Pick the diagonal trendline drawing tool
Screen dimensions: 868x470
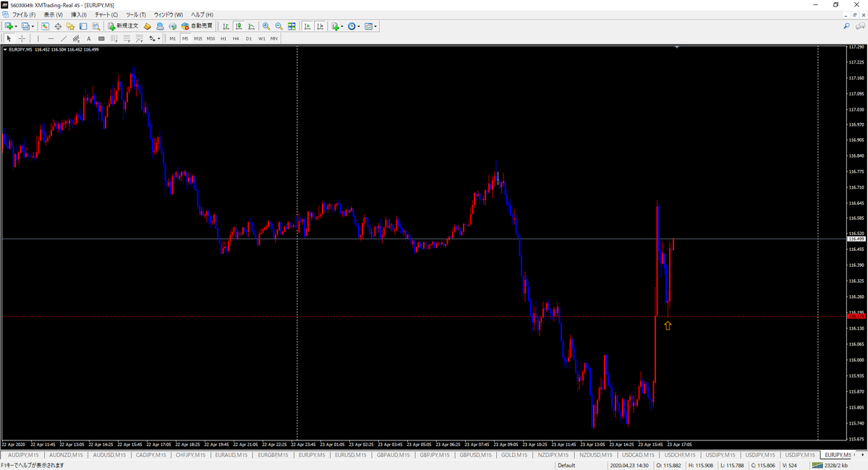(64, 38)
